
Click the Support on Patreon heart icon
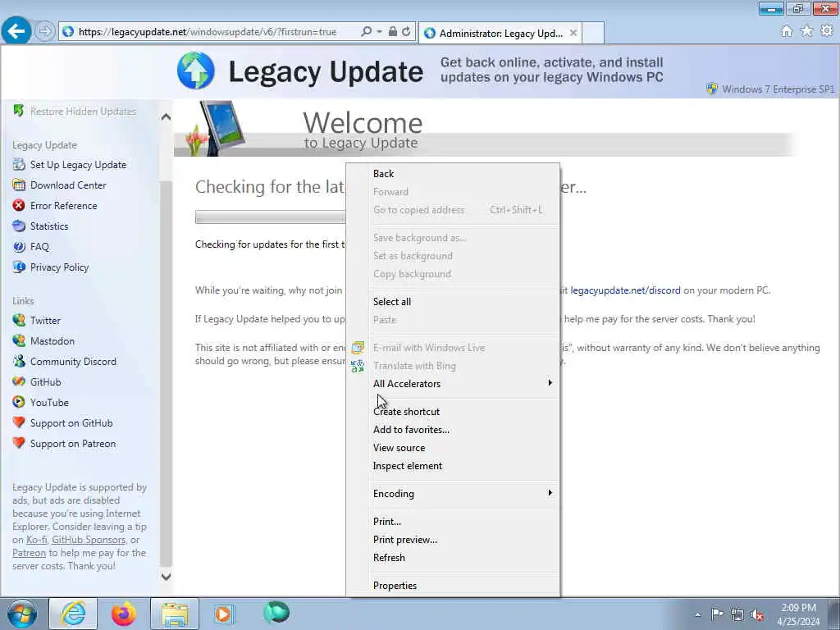point(19,443)
